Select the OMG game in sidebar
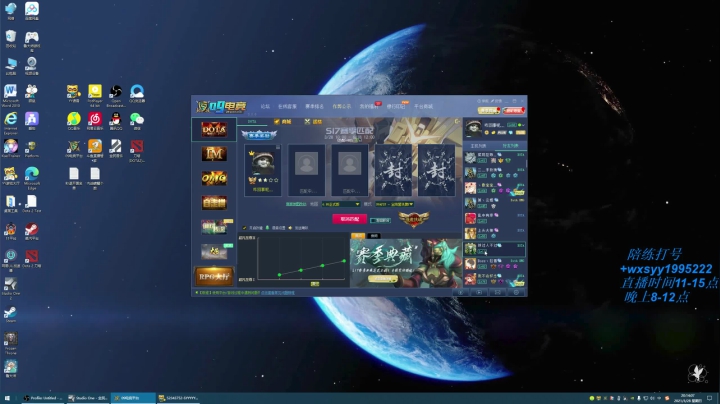This screenshot has height=404, width=720. [214, 178]
